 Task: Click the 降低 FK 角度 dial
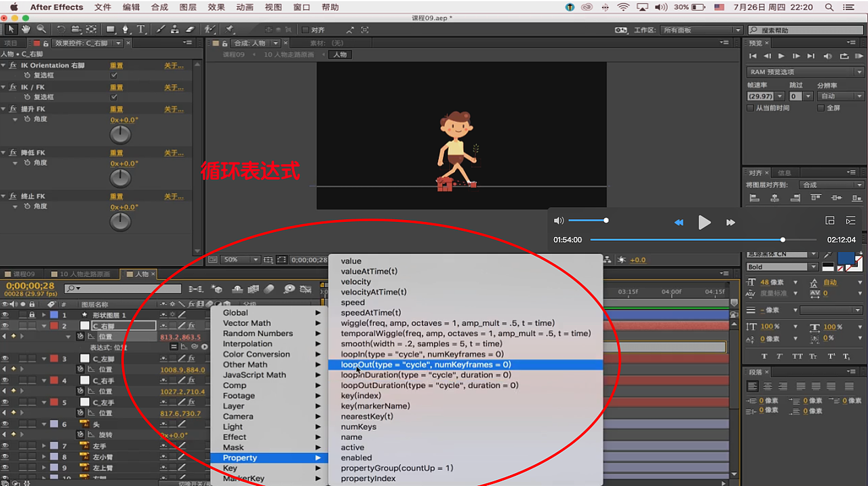click(x=120, y=178)
